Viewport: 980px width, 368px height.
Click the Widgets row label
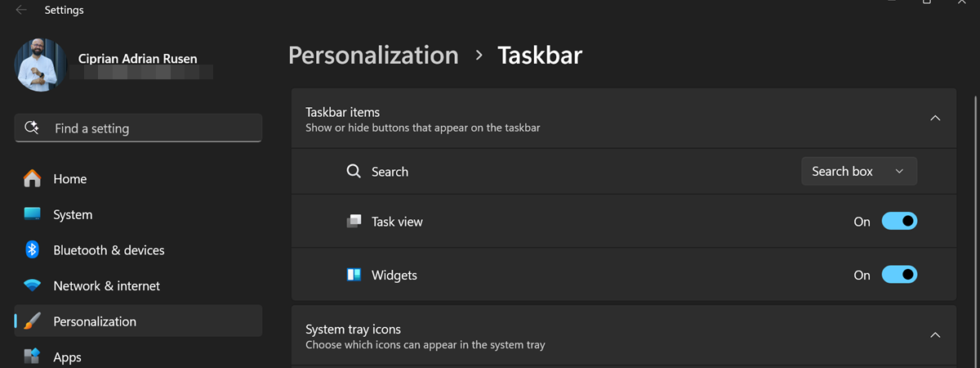click(394, 275)
